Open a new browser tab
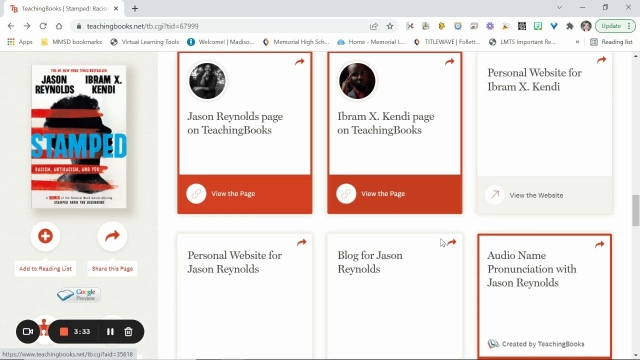The height and width of the screenshot is (360, 640). pos(135,9)
